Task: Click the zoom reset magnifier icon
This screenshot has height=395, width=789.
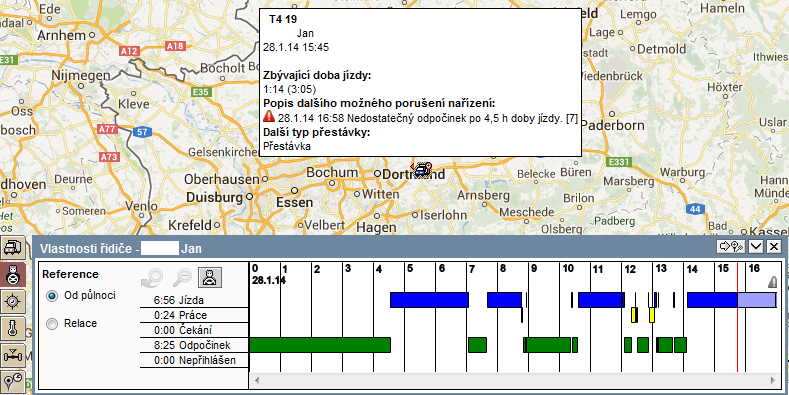Action: click(153, 277)
